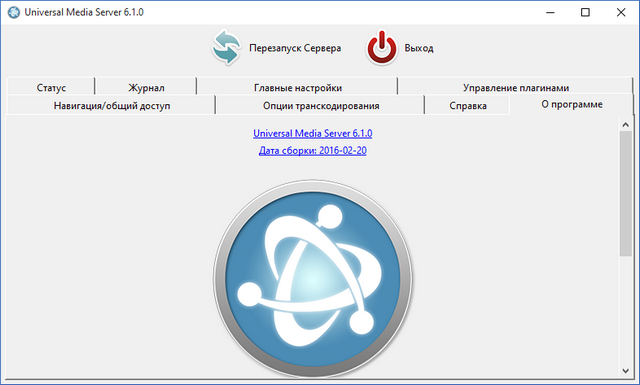
Task: Click the Дата сборки: 2016-02-20 link
Action: pyautogui.click(x=313, y=151)
